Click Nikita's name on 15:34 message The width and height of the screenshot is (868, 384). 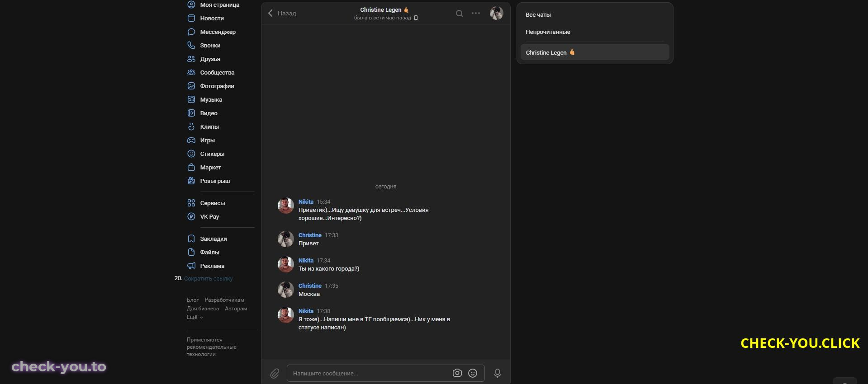pos(306,202)
